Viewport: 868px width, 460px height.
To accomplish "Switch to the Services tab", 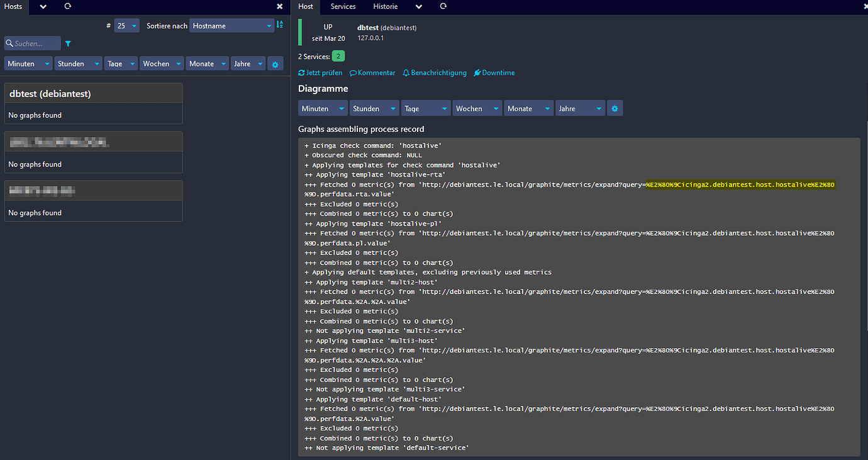I will [343, 6].
